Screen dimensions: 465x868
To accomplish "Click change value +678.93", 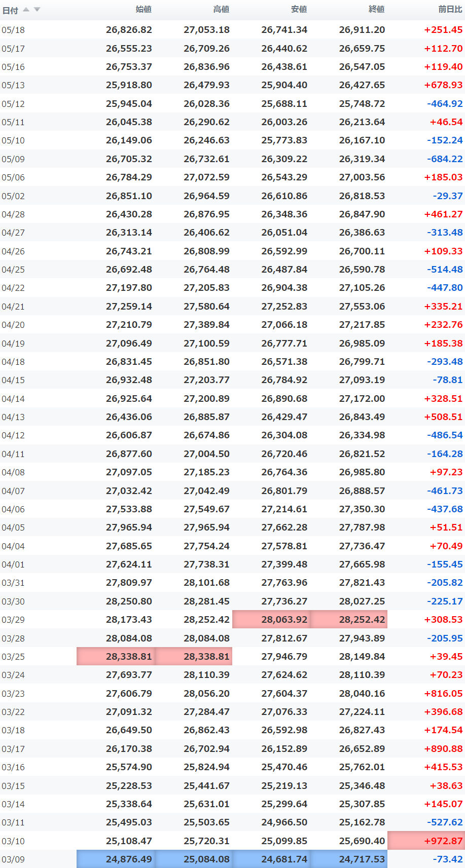I will click(x=443, y=85).
